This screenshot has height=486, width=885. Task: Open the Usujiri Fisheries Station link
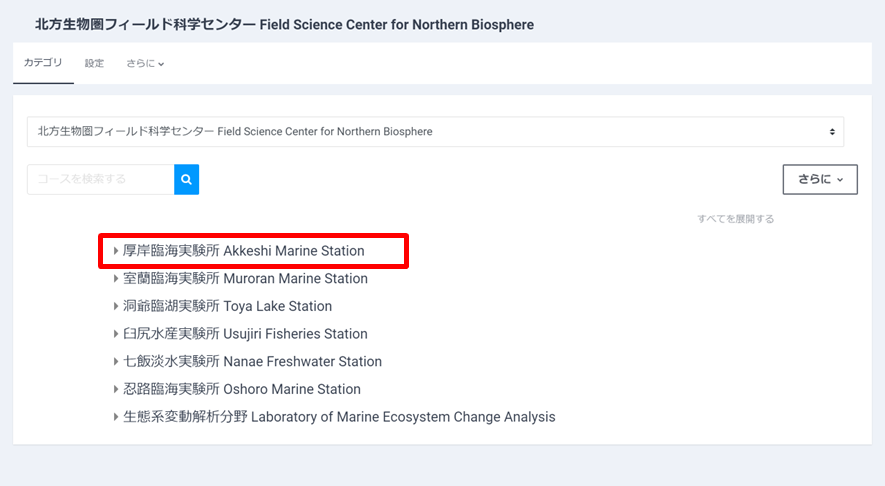pos(245,334)
